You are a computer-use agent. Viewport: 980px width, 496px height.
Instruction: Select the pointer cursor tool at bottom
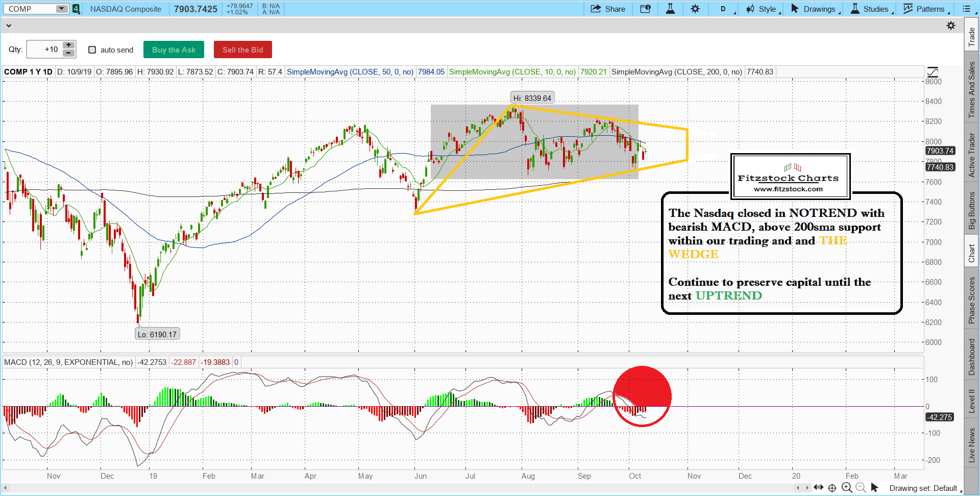(x=874, y=487)
